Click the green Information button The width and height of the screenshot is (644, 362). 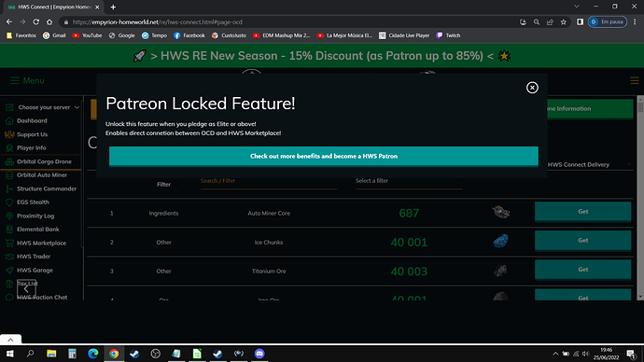point(589,109)
